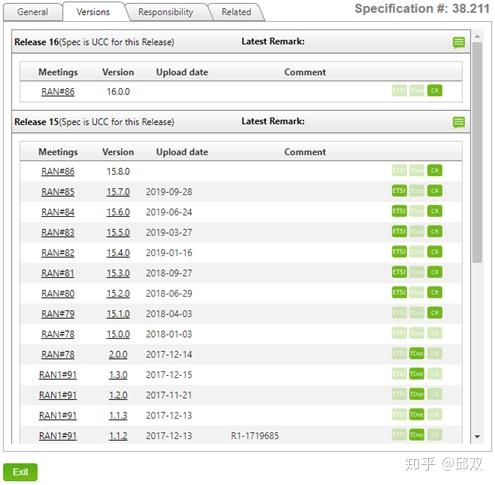Click the TDoc icon in the 1.3.0 row
Screen dimensions: 495x485
click(417, 374)
